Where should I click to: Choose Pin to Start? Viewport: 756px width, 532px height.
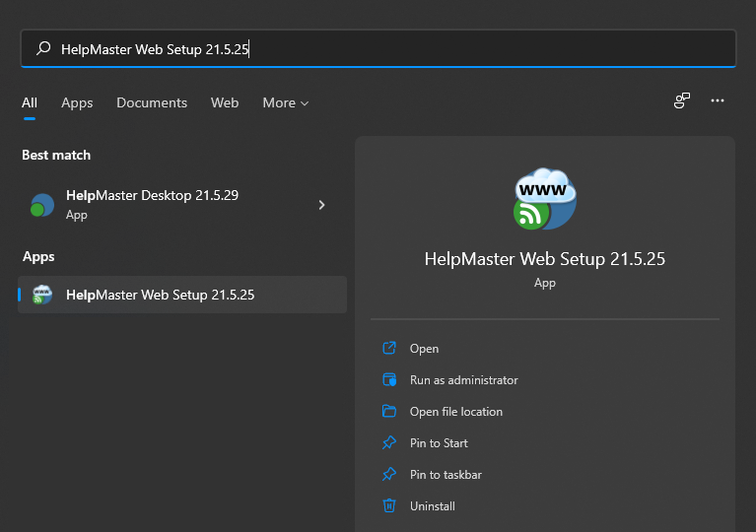point(439,443)
